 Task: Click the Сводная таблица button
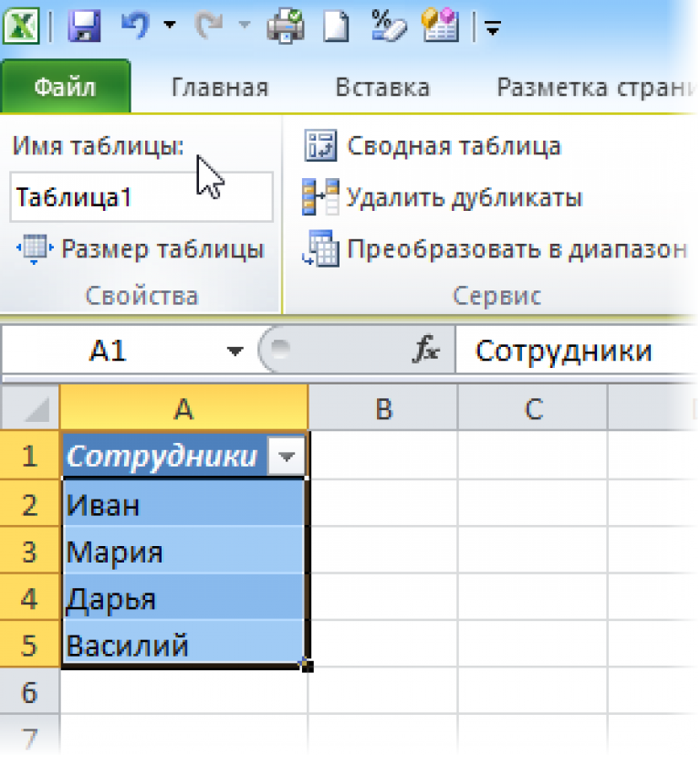click(x=433, y=146)
